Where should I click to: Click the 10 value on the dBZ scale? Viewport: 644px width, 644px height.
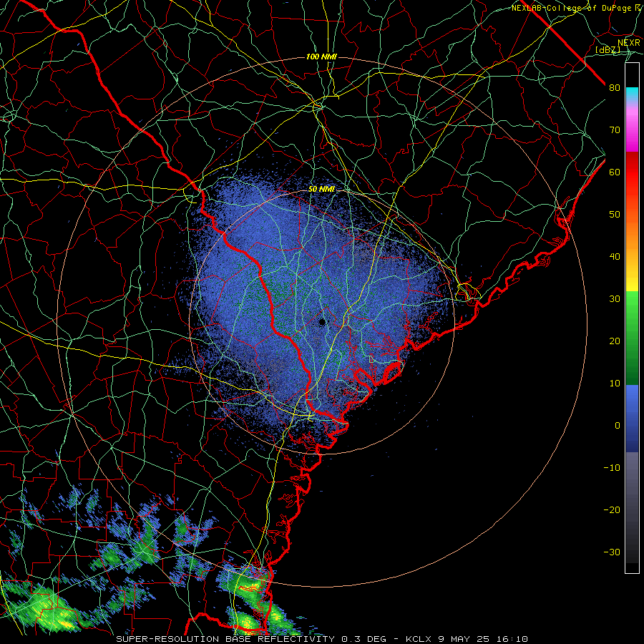615,384
